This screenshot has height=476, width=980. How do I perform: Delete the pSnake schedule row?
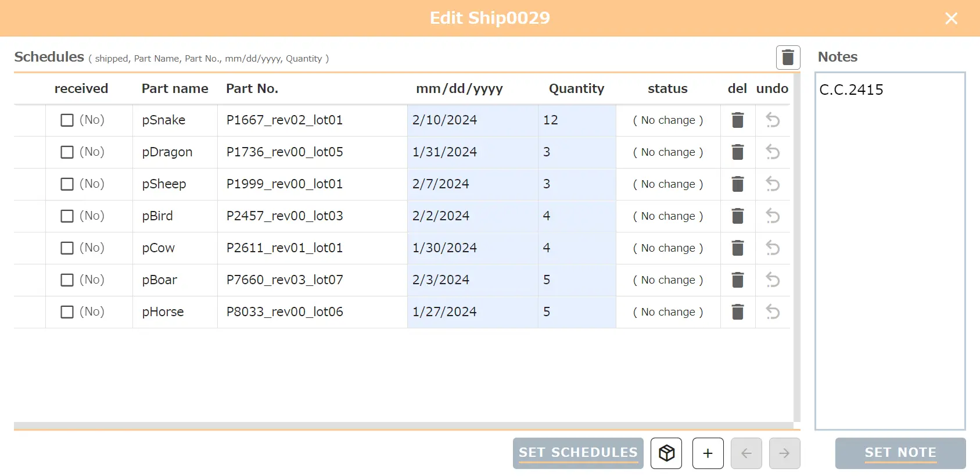pyautogui.click(x=738, y=120)
